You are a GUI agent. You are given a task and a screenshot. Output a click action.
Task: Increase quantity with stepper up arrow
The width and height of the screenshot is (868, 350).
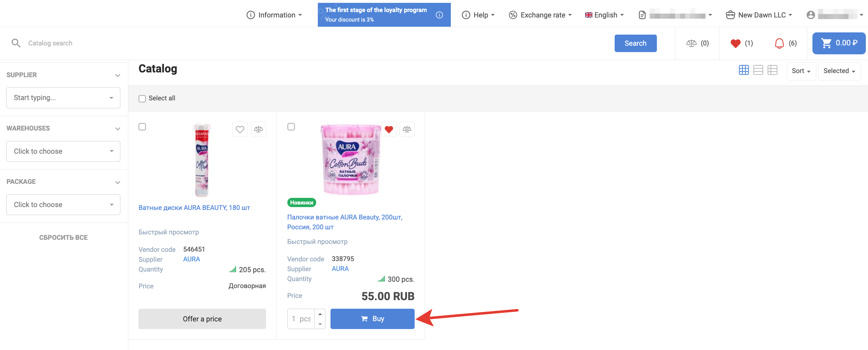point(320,314)
